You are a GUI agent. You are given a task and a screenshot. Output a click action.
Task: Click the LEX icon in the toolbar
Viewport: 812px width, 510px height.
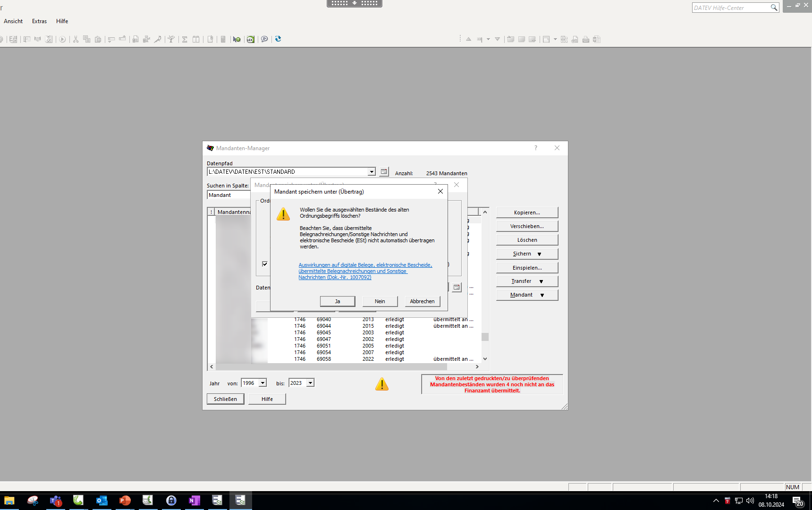tap(251, 39)
